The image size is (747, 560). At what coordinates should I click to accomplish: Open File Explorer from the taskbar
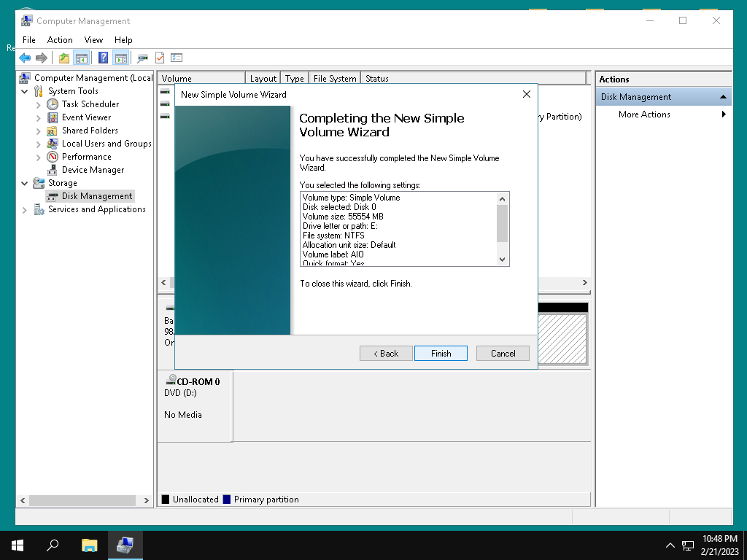pyautogui.click(x=89, y=545)
